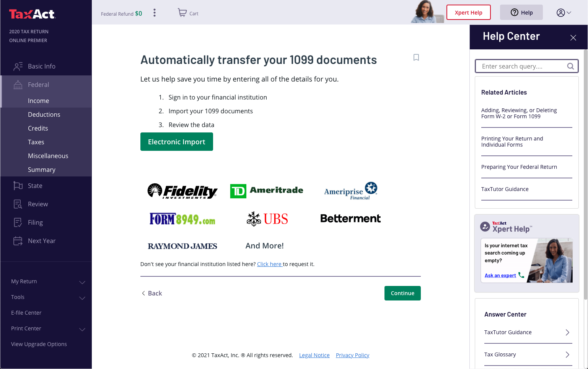Viewport: 588px width, 369px height.
Task: Open View Upgrade Options
Action: (x=39, y=344)
